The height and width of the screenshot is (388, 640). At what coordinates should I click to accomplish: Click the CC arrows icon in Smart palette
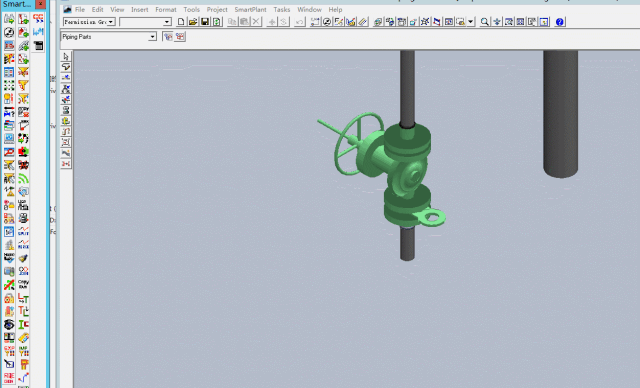point(38,18)
